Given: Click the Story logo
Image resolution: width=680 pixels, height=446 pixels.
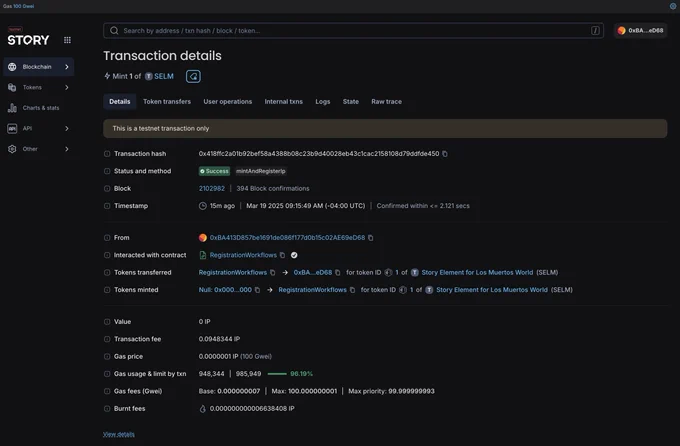Looking at the screenshot, I should coord(28,39).
